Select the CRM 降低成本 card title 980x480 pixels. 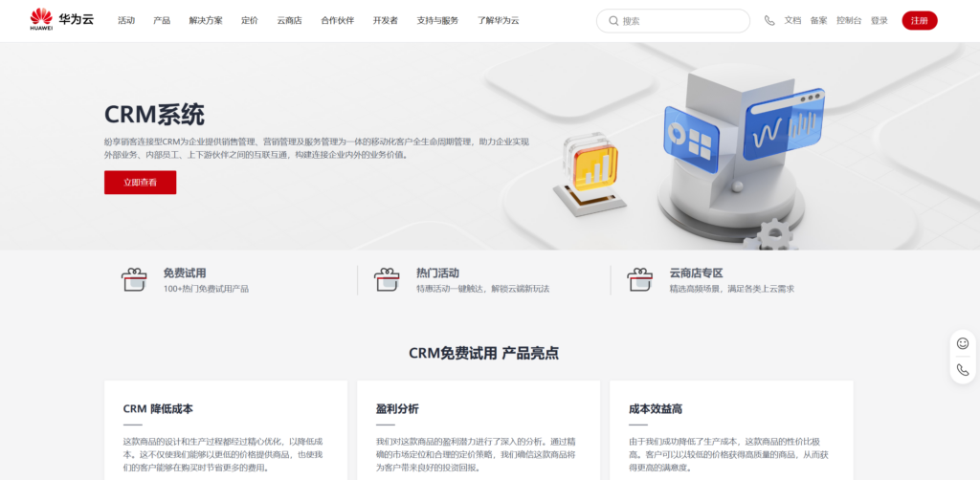click(x=158, y=409)
